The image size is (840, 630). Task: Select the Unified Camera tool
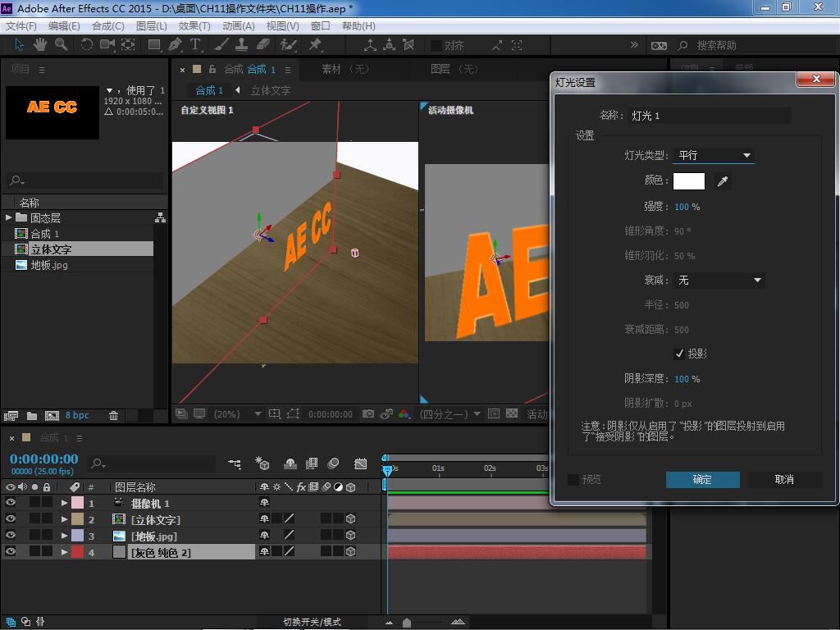coord(107,45)
